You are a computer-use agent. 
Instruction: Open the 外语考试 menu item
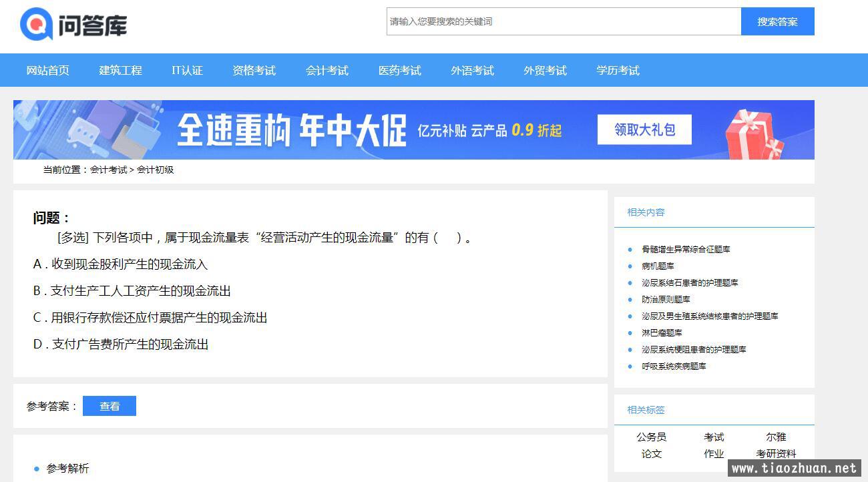coord(472,70)
